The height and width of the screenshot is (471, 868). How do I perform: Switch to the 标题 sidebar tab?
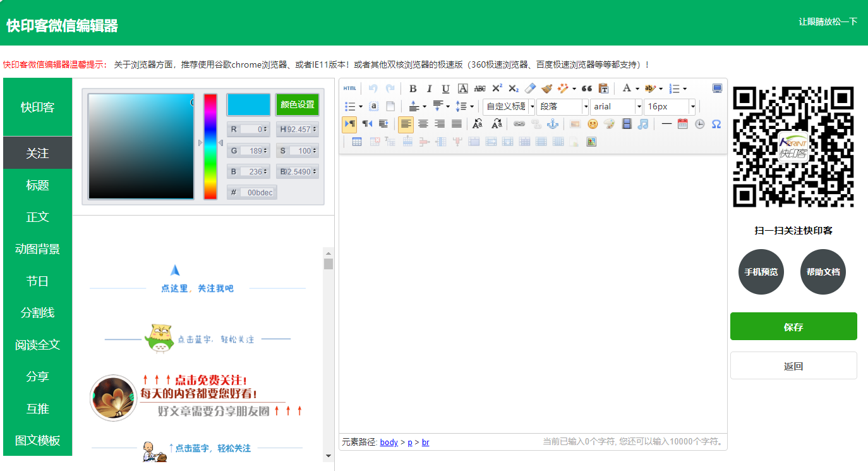click(x=37, y=185)
